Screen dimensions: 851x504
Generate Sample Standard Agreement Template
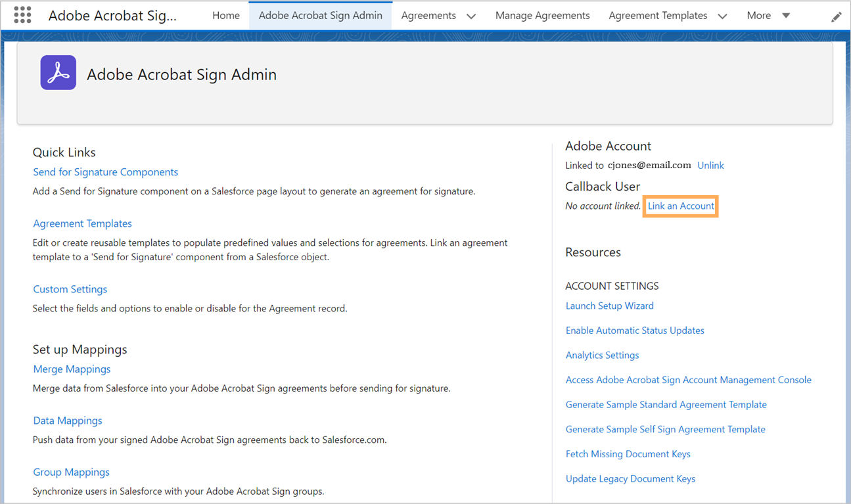tap(666, 405)
